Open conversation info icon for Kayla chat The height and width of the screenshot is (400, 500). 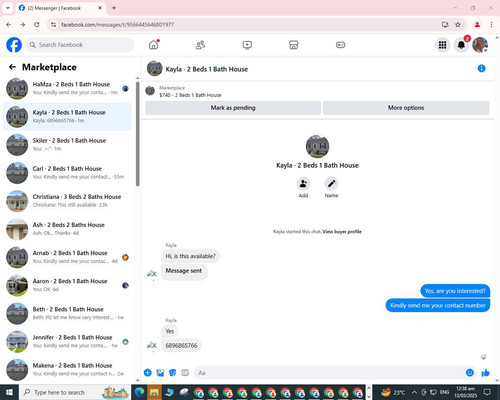click(481, 68)
